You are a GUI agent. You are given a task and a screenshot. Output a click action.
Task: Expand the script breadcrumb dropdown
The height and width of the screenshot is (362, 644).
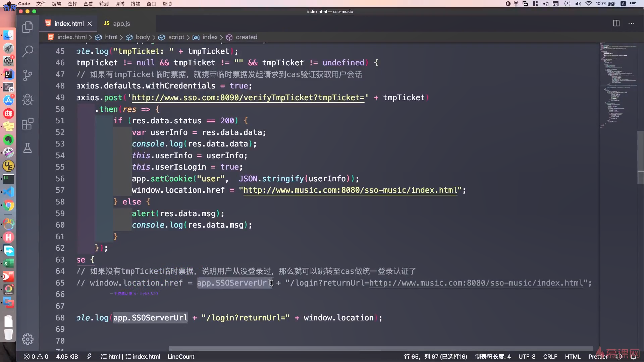pyautogui.click(x=176, y=37)
